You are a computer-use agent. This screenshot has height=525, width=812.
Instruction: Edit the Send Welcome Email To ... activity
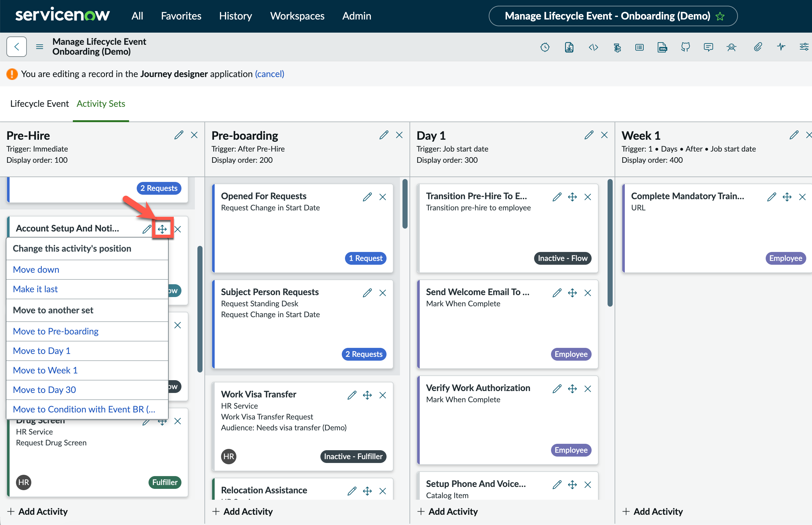coord(556,293)
